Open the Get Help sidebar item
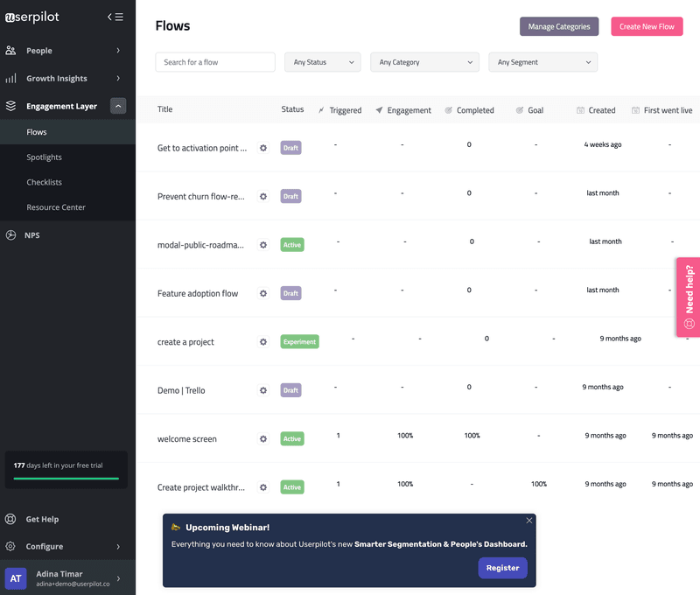Screen dimensions: 700x595 click(x=42, y=519)
